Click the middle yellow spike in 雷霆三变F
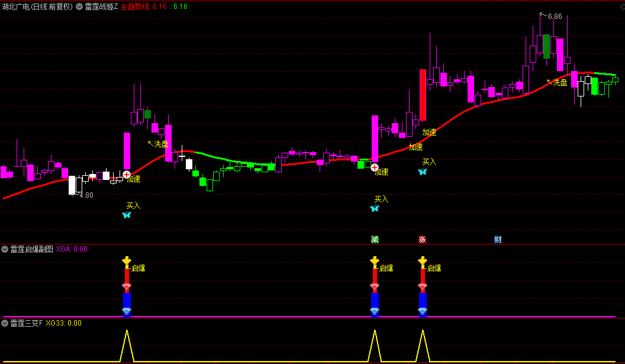This screenshot has height=364, width=625. click(375, 345)
